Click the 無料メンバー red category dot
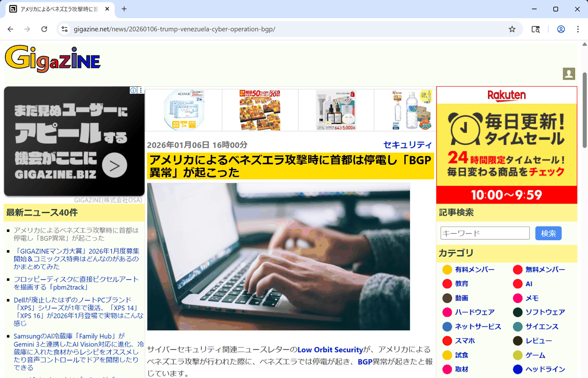Image resolution: width=588 pixels, height=378 pixels. [517, 270]
